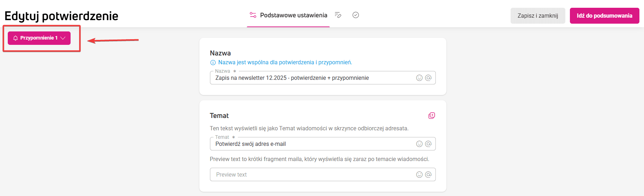Open emoji picker in Preview text field
The height and width of the screenshot is (196, 644).
(x=419, y=175)
